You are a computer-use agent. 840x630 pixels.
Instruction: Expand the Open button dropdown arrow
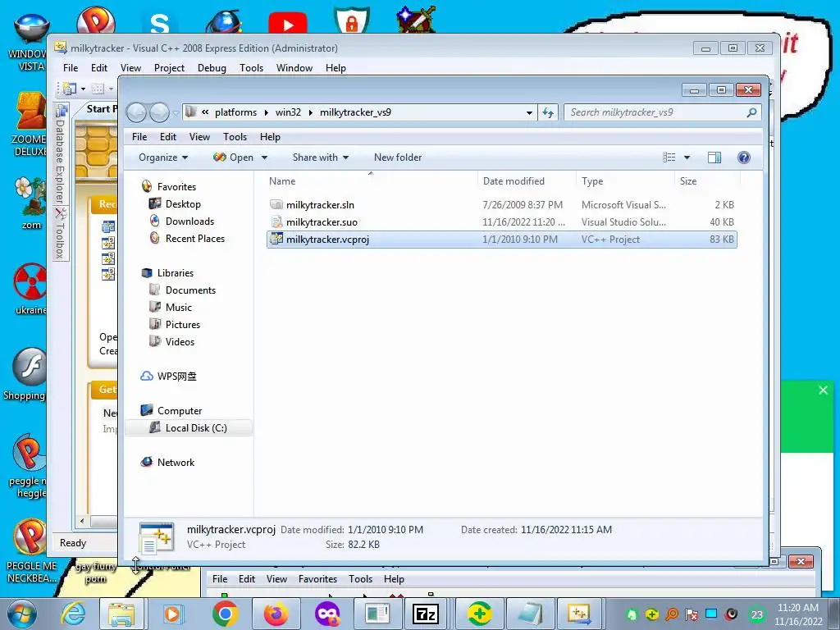[x=264, y=157]
